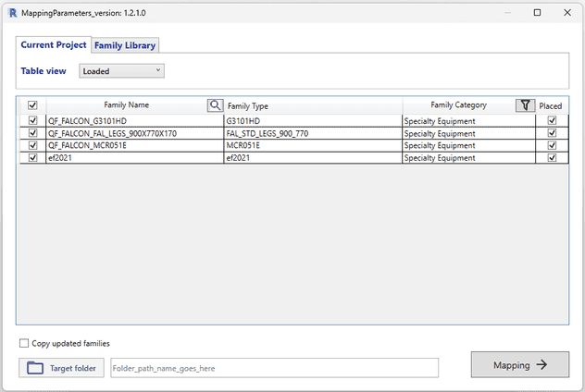Toggle the select-all checkbox in the table header
Image resolution: width=585 pixels, height=392 pixels.
[32, 105]
